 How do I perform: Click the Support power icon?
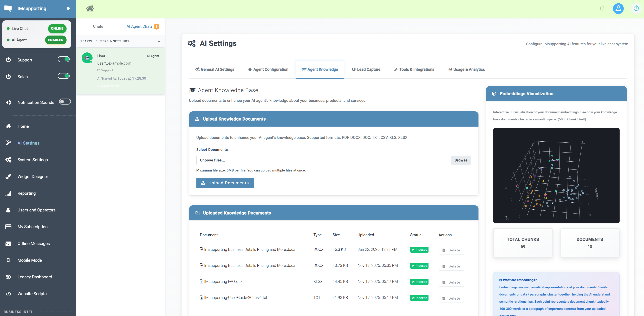(x=8, y=60)
